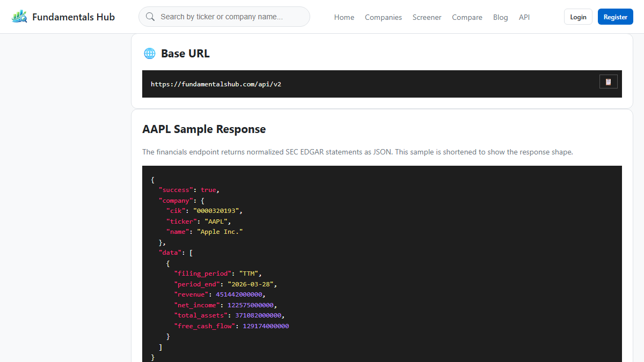Click the "cik": "0000320193" line
The height and width of the screenshot is (362, 644).
pyautogui.click(x=204, y=211)
